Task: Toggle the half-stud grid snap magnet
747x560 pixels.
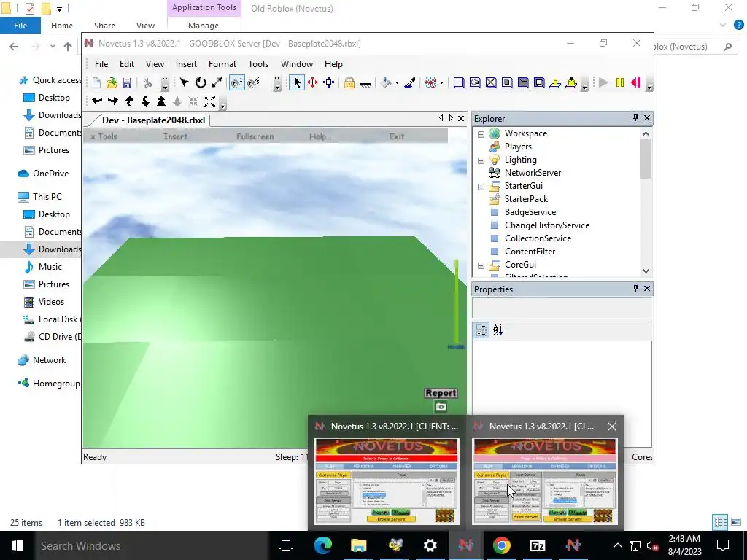Action: pos(253,83)
